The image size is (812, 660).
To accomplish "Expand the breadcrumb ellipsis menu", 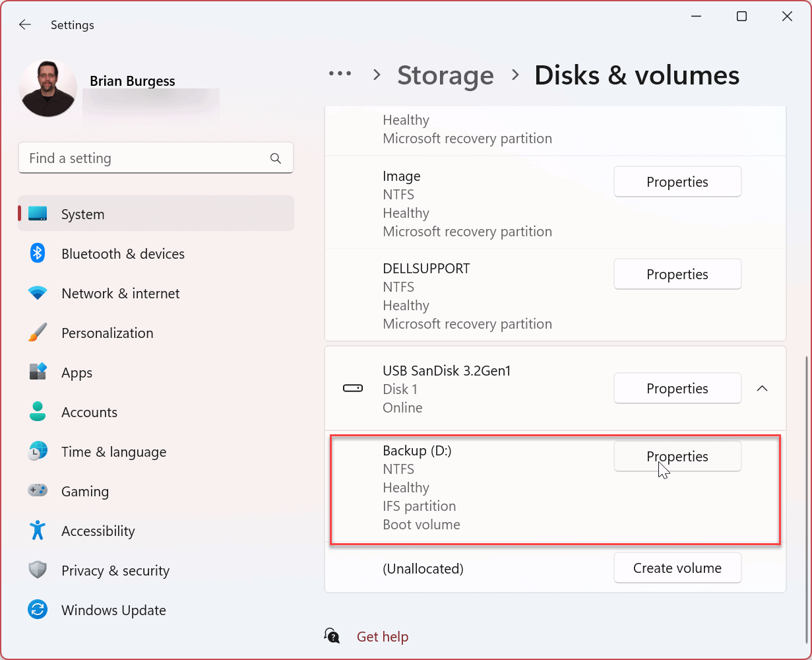I will [340, 75].
